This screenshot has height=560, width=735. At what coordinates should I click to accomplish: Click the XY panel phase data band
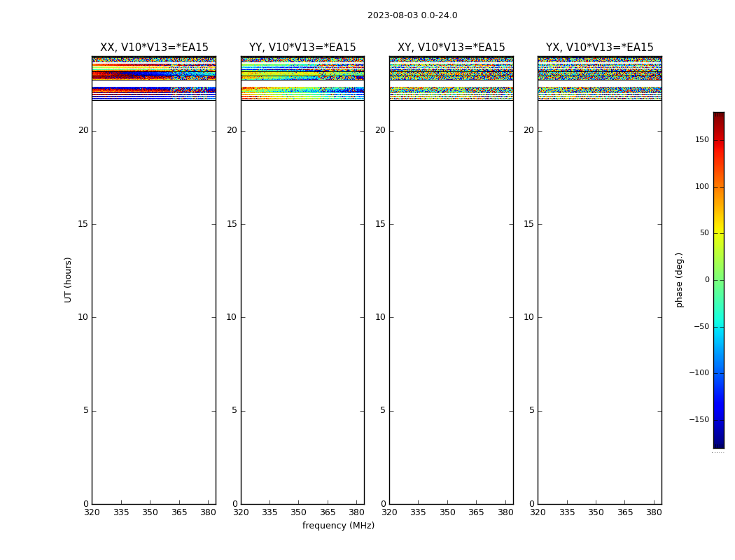(x=451, y=78)
